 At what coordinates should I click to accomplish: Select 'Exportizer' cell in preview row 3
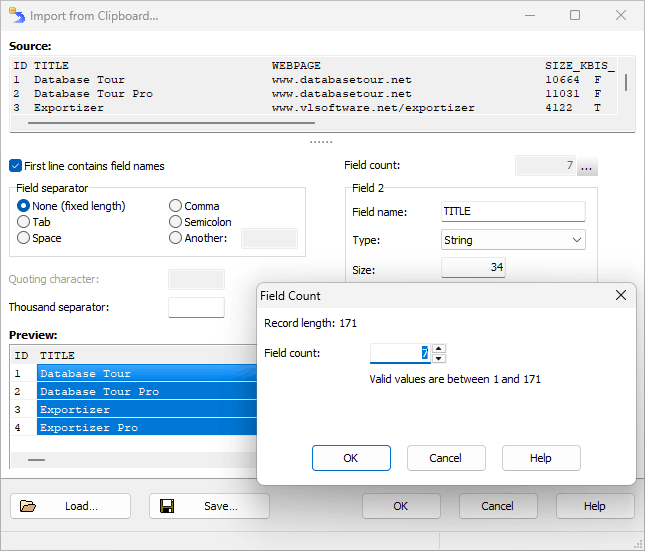click(x=147, y=409)
